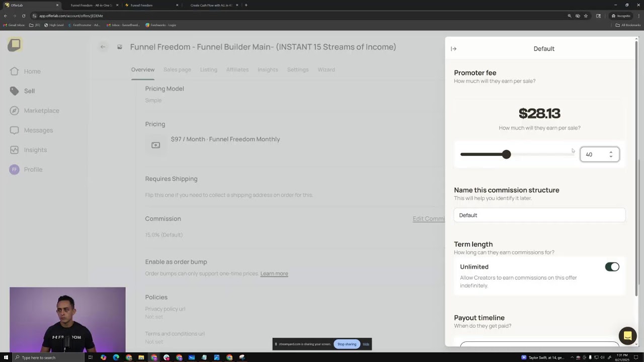This screenshot has width=644, height=362.
Task: Click the $28.13 promoter fee amount
Action: [x=539, y=114]
